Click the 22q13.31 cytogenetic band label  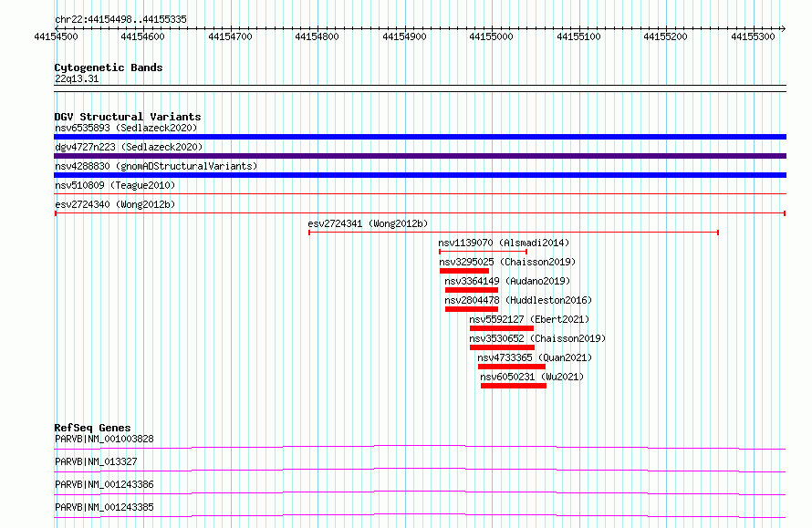pyautogui.click(x=77, y=78)
